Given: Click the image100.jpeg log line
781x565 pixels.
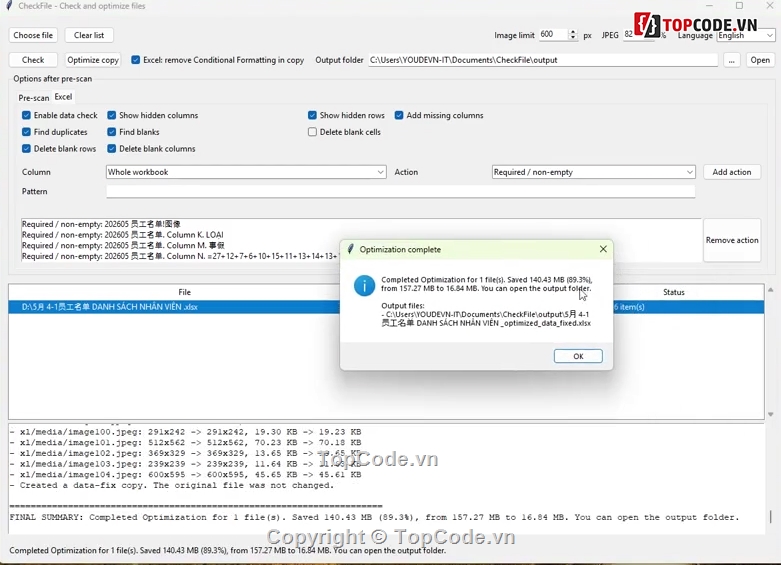Looking at the screenshot, I should pos(185,432).
